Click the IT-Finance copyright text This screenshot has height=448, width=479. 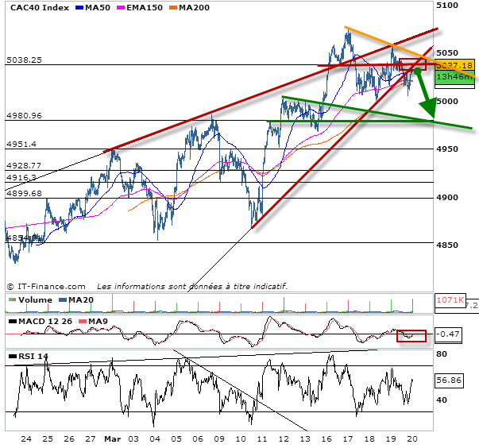pos(48,285)
